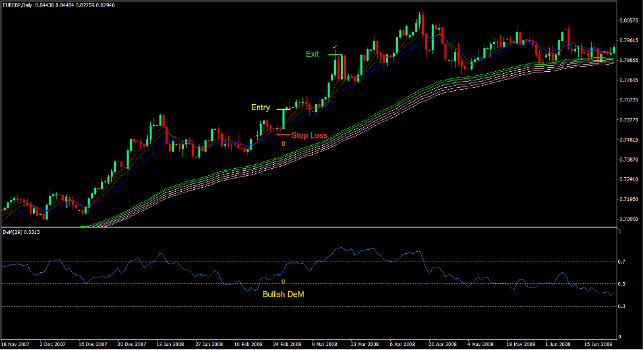Select the red Stop Loss line marker

[x=283, y=134]
